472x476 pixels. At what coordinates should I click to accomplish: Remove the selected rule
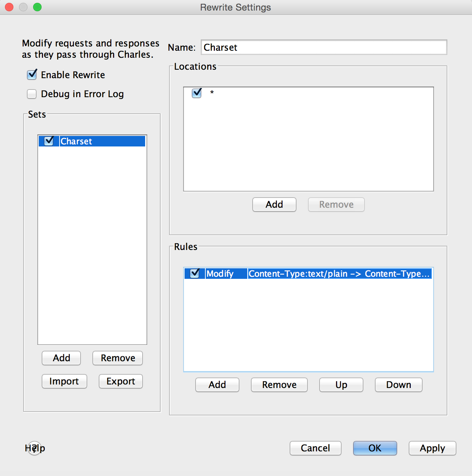click(x=279, y=385)
